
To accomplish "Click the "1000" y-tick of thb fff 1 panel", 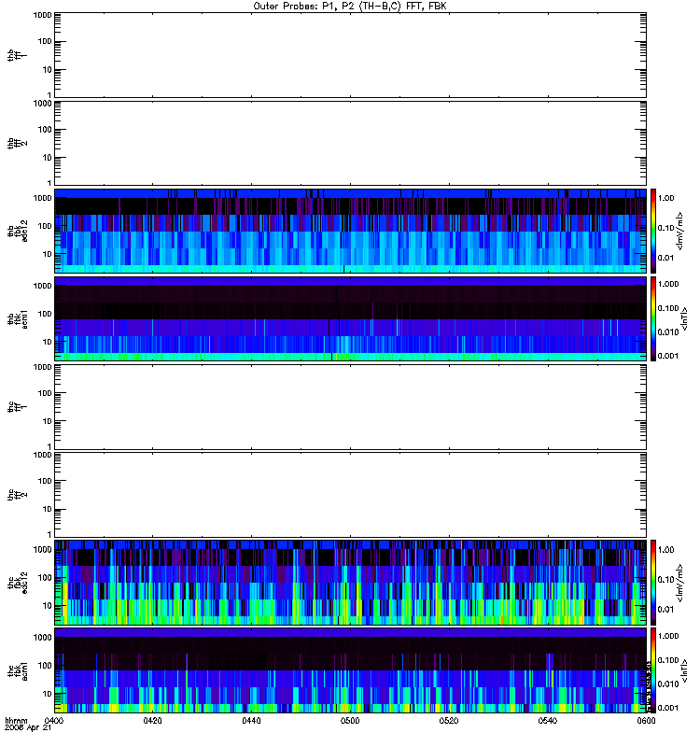I will pyautogui.click(x=42, y=15).
